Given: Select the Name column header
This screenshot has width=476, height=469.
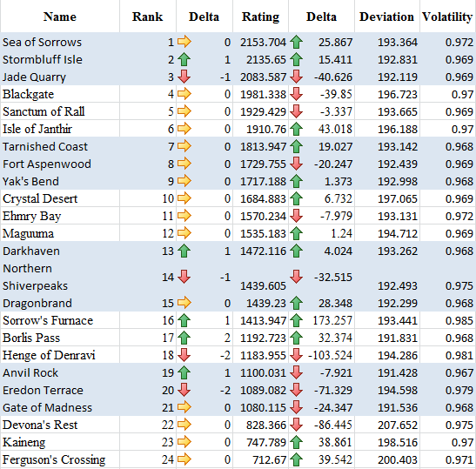Looking at the screenshot, I should coord(60,17).
